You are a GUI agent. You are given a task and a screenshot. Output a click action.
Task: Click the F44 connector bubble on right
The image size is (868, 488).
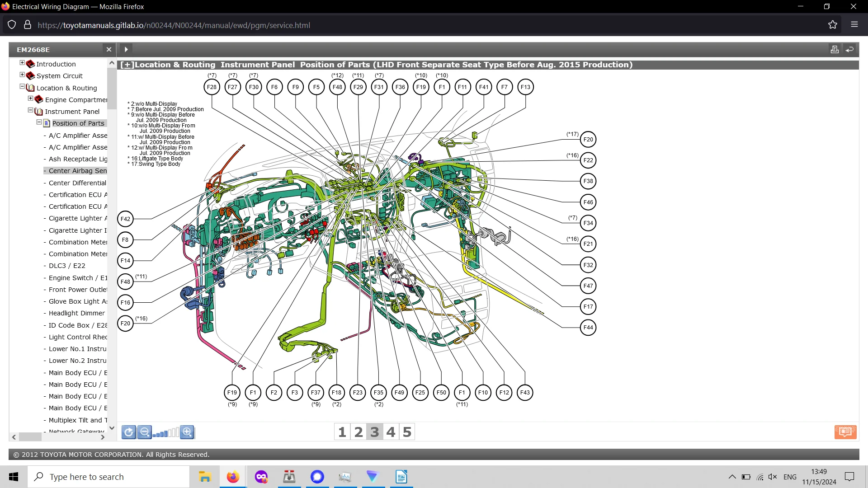[x=588, y=328]
